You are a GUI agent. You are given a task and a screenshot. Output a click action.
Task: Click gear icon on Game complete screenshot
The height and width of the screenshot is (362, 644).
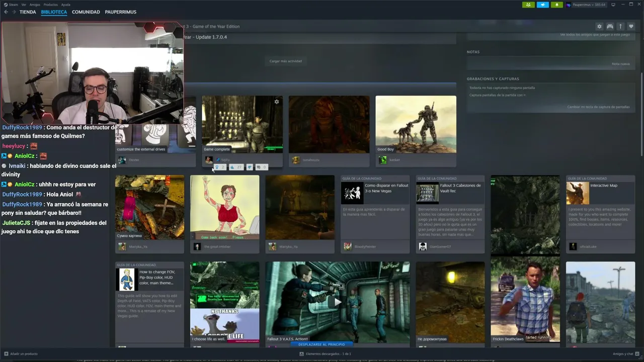pos(276,102)
